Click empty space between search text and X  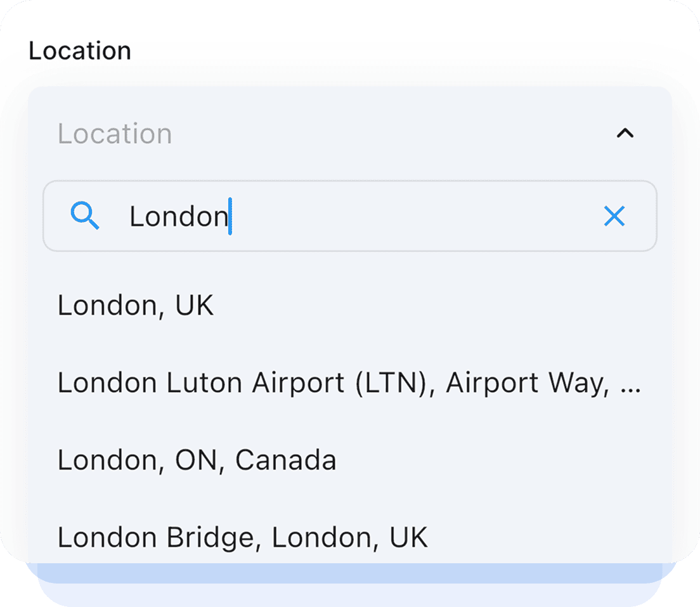click(x=412, y=216)
